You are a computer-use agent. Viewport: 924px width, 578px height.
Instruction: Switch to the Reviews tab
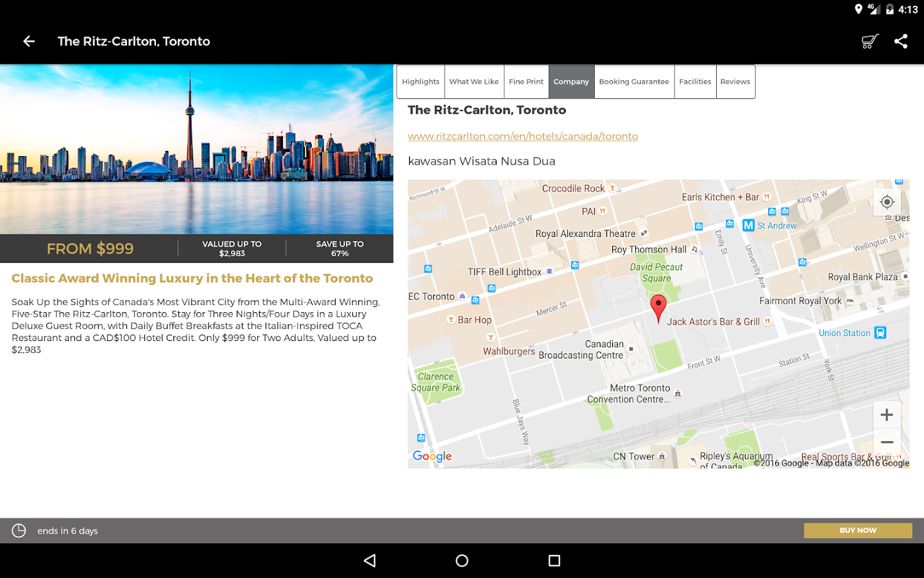pos(735,82)
